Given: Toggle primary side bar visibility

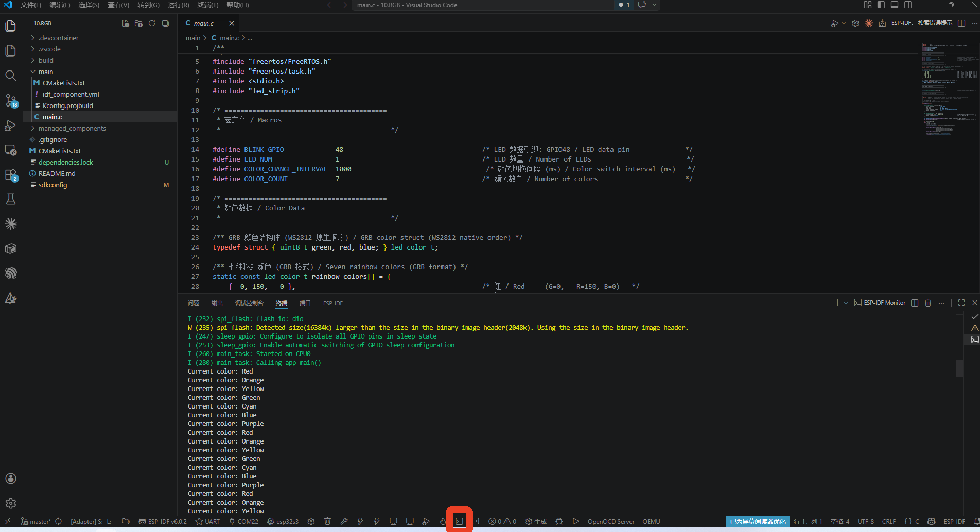Looking at the screenshot, I should click(881, 5).
